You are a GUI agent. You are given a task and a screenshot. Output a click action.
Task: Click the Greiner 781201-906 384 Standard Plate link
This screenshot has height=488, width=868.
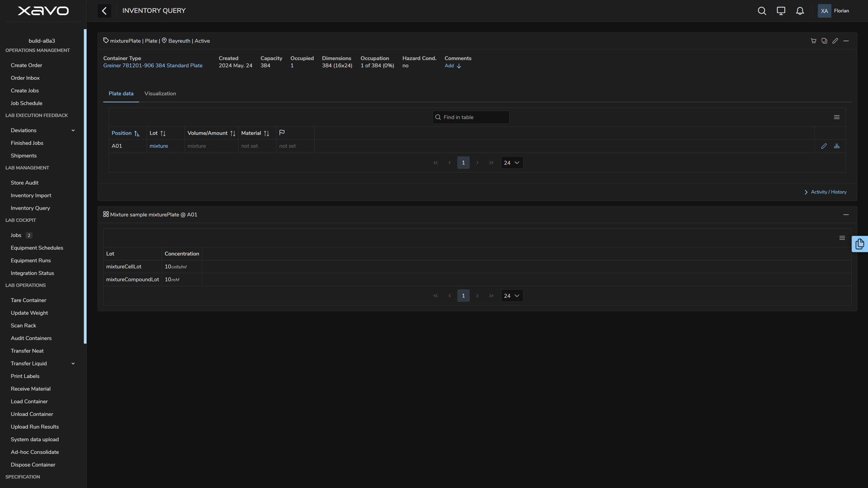click(153, 66)
